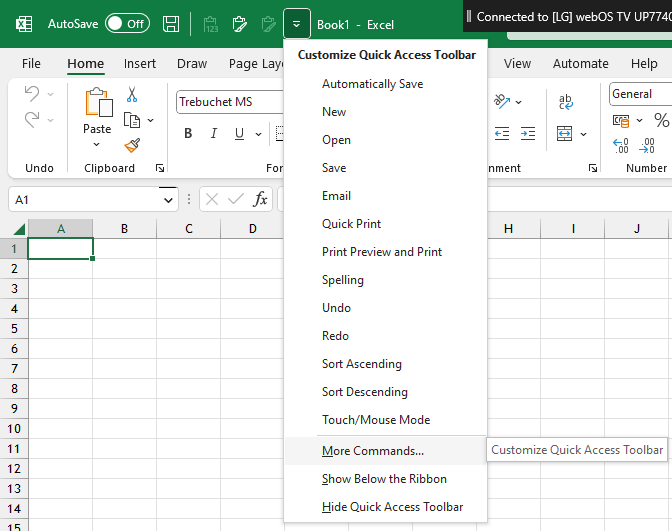
Task: Toggle Italic formatting
Action: (x=213, y=134)
